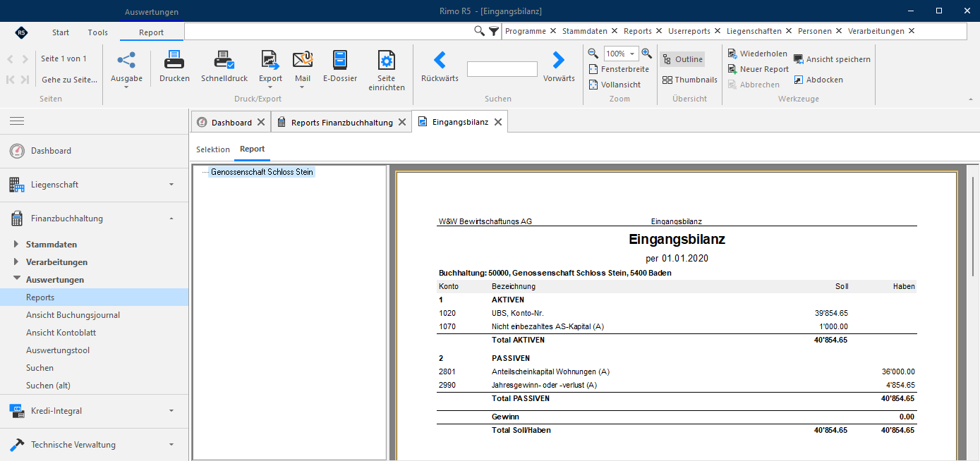Close the Dashboard tab

pos(260,122)
